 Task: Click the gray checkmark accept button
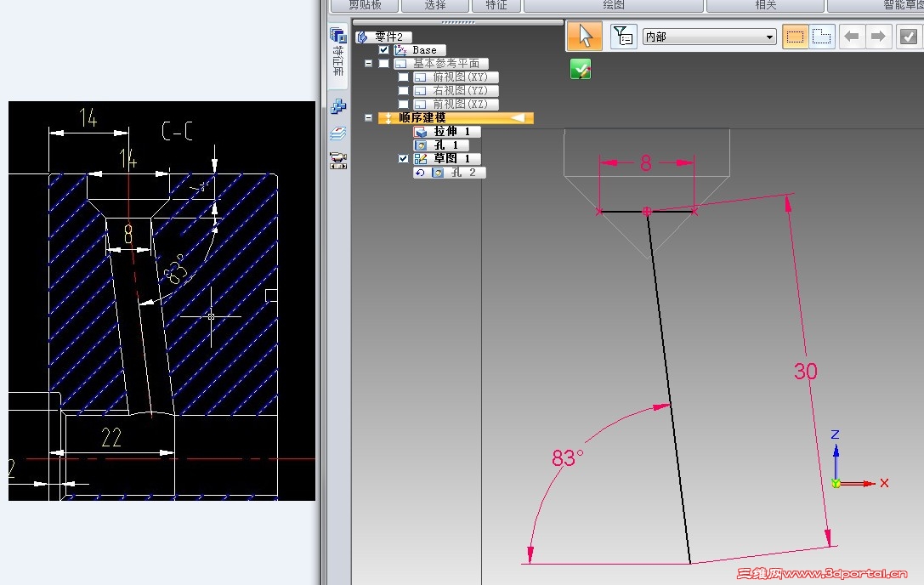(908, 37)
